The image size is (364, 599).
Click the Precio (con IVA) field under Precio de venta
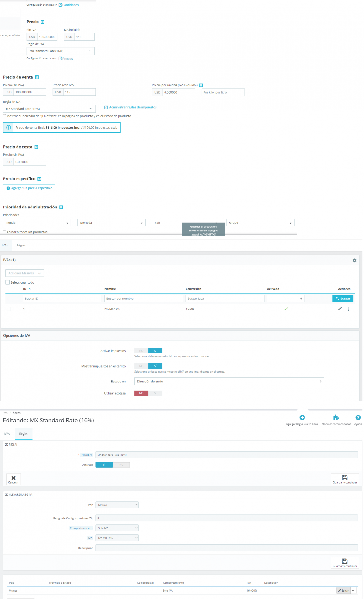[79, 92]
